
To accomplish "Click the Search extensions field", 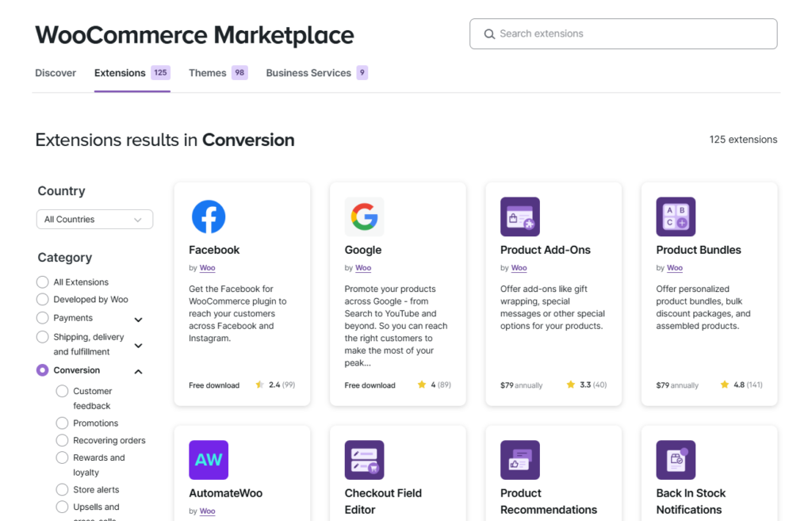I will 623,34.
